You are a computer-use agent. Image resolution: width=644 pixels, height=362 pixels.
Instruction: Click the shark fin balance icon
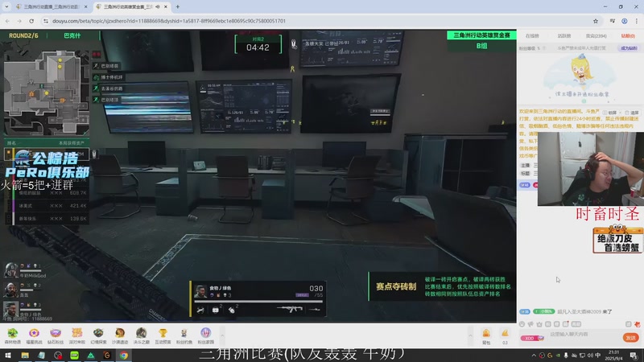pyautogui.click(x=505, y=334)
